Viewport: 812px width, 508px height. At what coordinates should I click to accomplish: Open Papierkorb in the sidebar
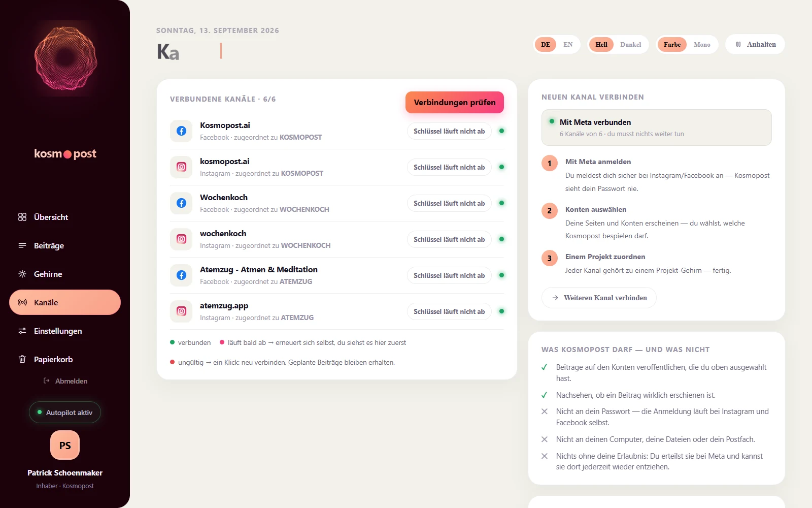pyautogui.click(x=65, y=359)
